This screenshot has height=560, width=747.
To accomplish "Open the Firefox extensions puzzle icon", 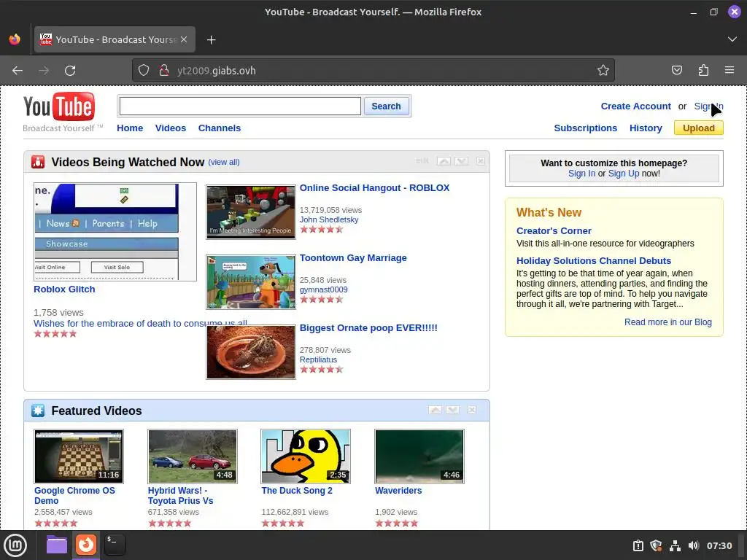I will coord(703,71).
